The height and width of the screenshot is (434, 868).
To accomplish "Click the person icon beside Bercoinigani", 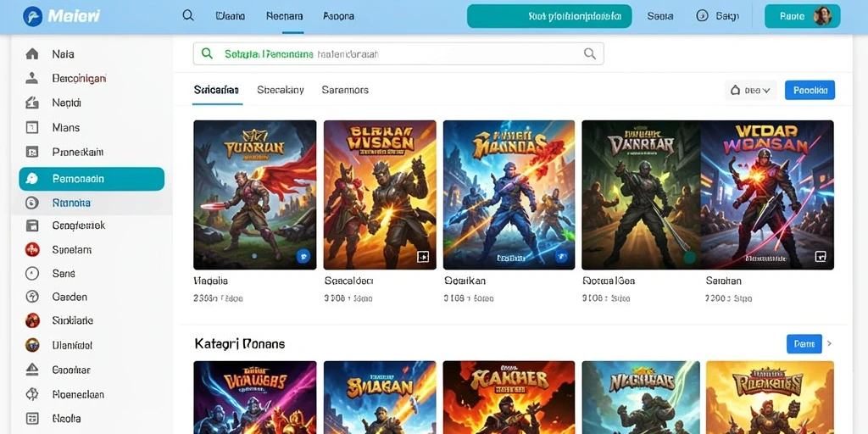I will [32, 78].
